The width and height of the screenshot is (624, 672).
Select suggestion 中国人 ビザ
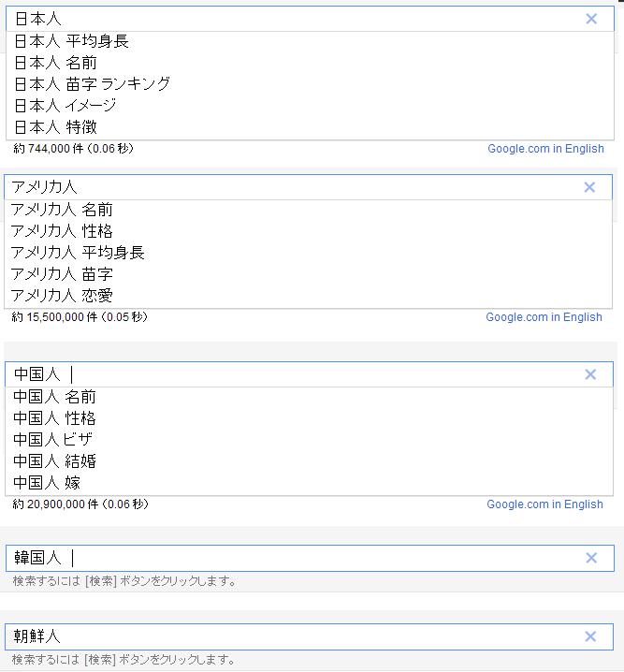click(52, 440)
